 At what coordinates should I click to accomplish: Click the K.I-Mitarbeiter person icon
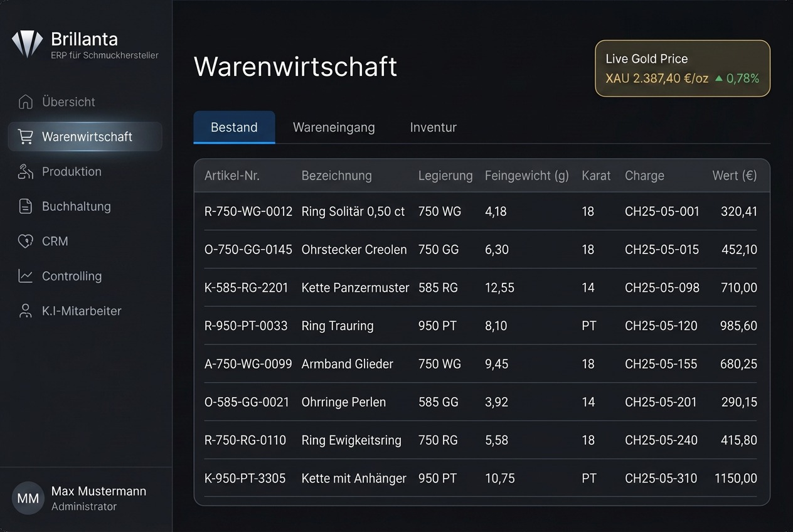26,311
